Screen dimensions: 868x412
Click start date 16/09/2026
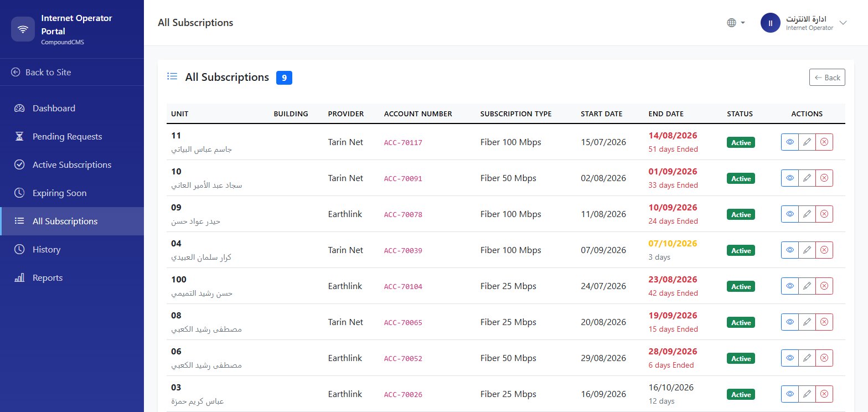pos(603,394)
